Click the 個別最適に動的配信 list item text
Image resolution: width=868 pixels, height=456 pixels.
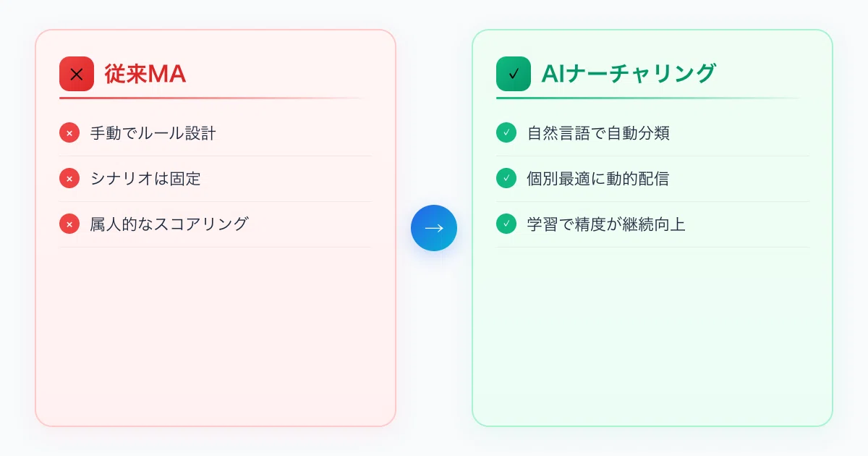pos(598,178)
